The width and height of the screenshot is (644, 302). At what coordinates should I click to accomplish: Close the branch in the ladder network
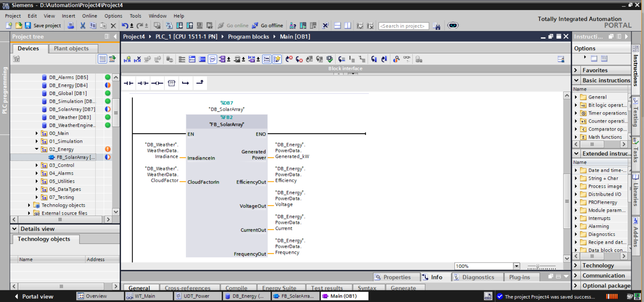coord(200,83)
